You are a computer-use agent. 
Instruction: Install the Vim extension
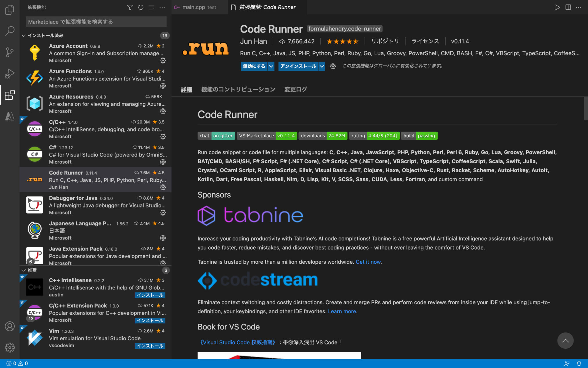(150, 346)
